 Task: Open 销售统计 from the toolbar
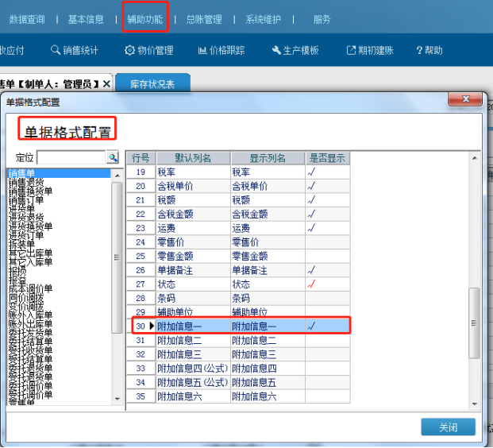click(x=75, y=50)
